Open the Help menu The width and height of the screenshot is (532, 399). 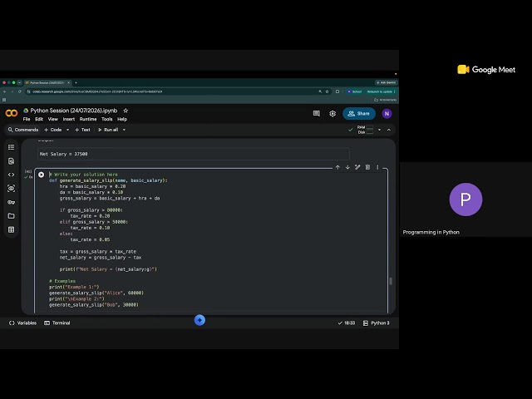(122, 119)
